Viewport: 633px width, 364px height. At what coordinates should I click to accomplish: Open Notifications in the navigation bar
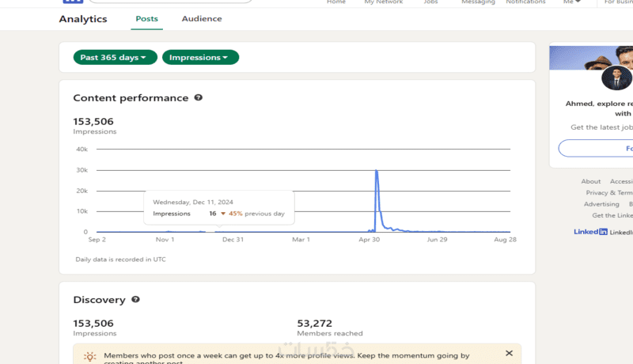pos(525,2)
